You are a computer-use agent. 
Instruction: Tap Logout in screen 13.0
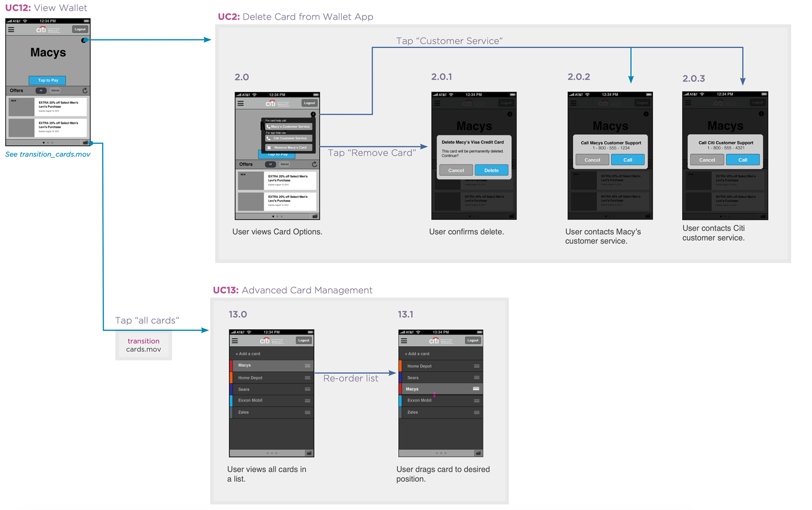coord(304,340)
